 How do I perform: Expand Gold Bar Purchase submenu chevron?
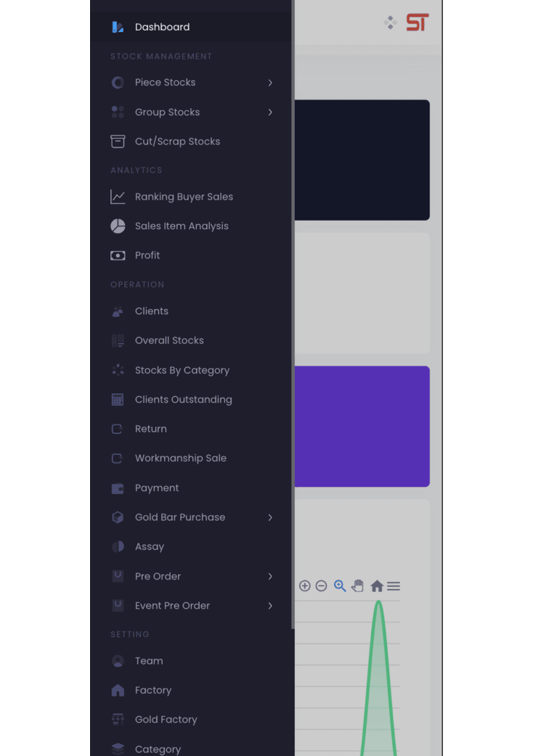(270, 517)
